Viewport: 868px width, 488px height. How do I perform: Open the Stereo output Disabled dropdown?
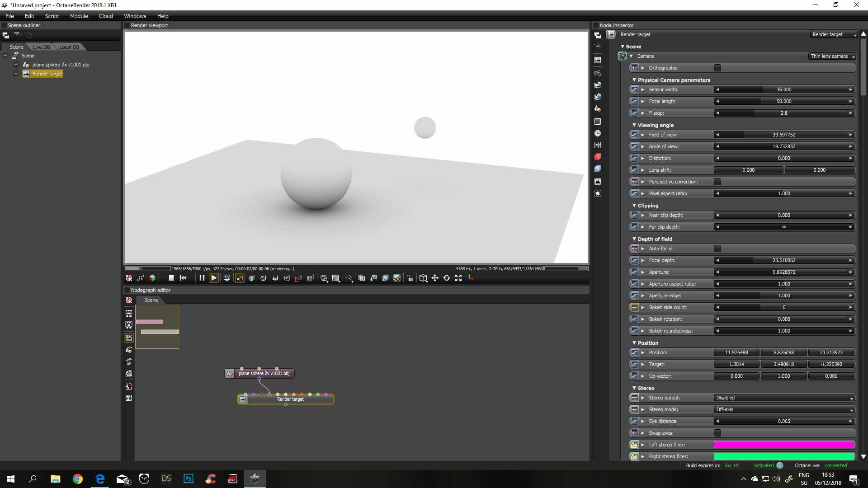click(x=784, y=398)
